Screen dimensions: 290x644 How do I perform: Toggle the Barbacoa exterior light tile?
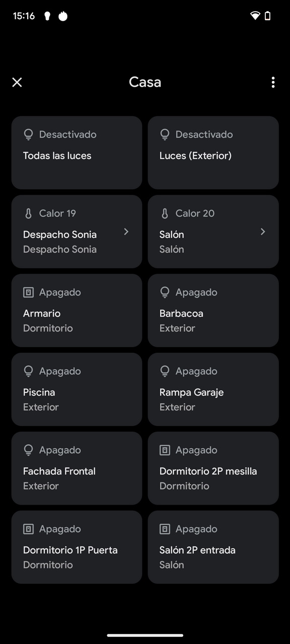213,310
